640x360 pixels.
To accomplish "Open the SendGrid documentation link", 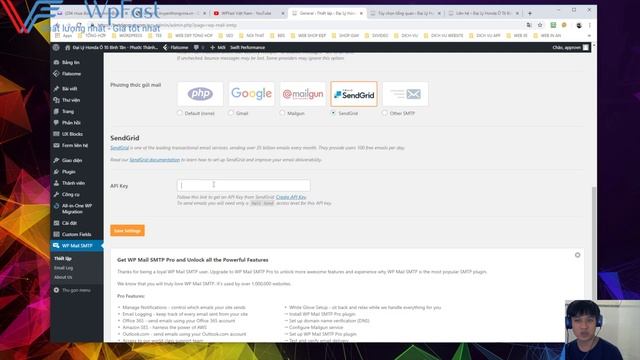I will (x=155, y=160).
